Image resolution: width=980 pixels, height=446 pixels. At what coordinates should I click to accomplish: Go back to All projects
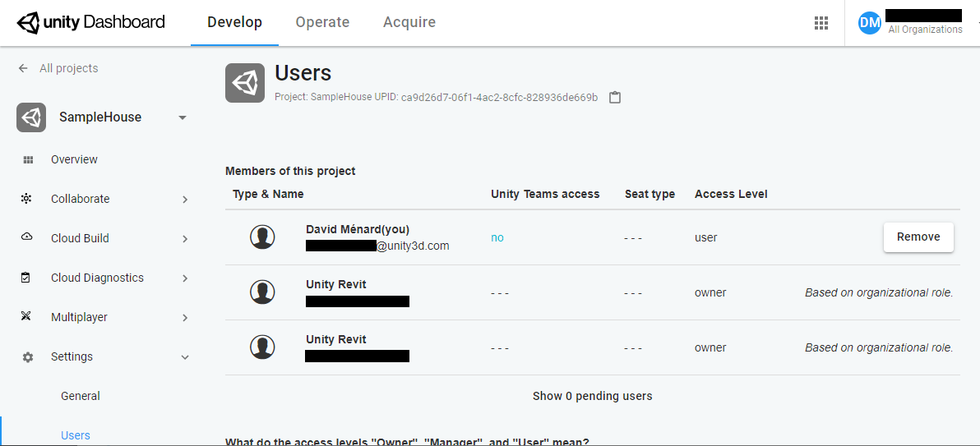click(x=69, y=68)
